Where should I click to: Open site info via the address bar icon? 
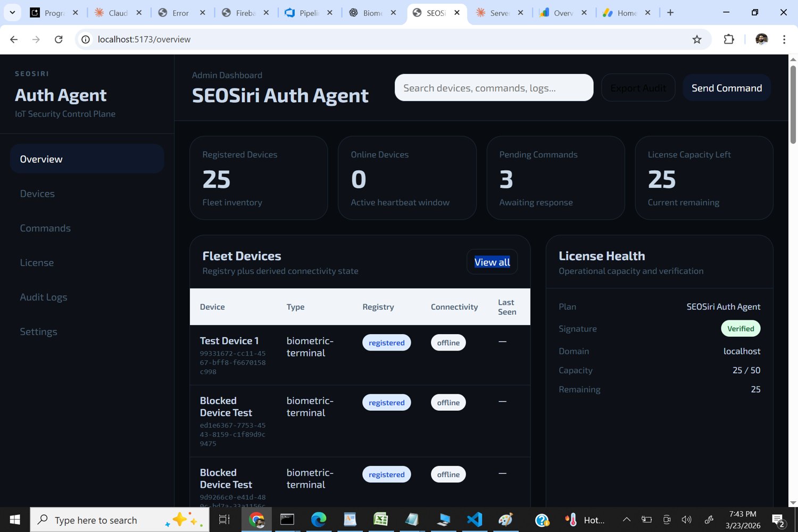pyautogui.click(x=85, y=39)
